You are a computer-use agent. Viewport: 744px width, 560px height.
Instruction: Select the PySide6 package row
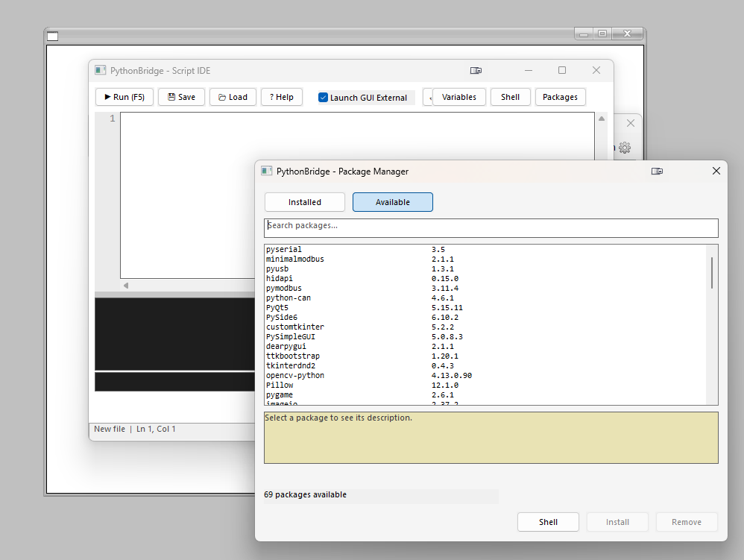pos(485,317)
